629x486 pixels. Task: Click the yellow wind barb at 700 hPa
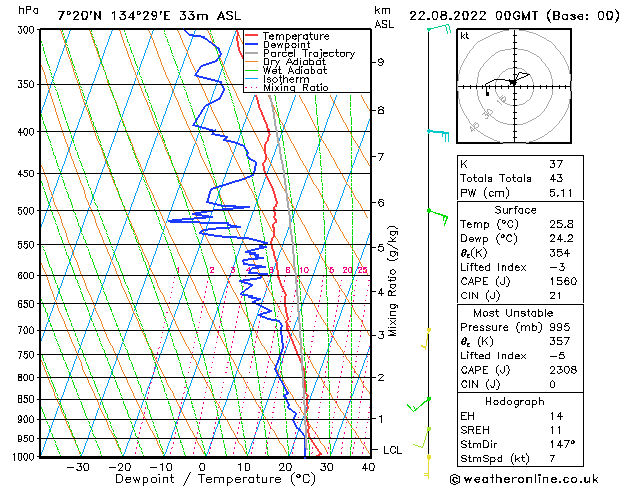click(426, 339)
